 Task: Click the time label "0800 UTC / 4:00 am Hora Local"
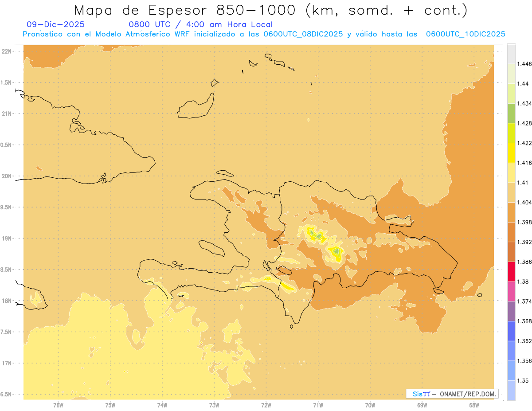(201, 24)
